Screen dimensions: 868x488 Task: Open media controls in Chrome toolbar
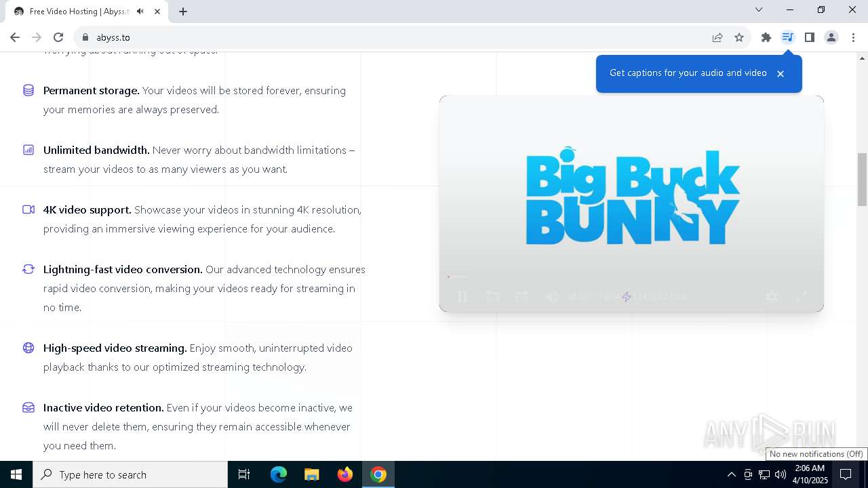(788, 37)
